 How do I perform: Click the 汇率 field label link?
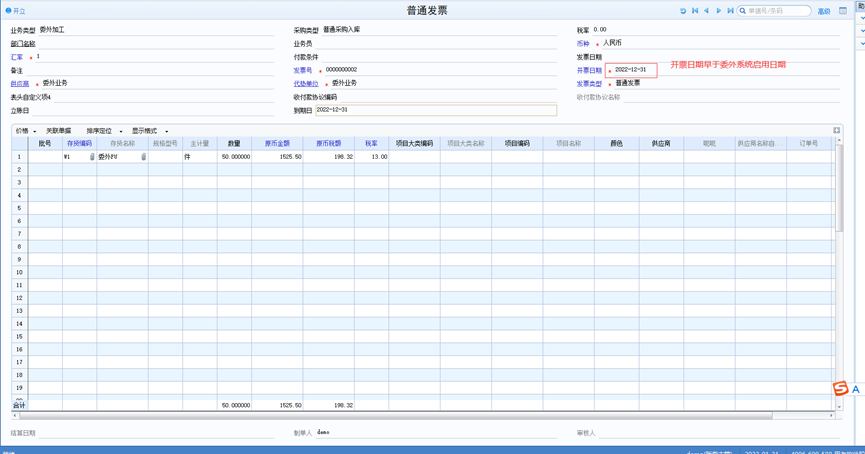tap(17, 57)
